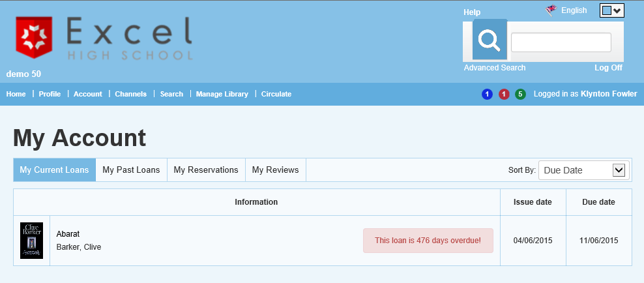Click the Advanced Search link
The width and height of the screenshot is (644, 283).
click(x=495, y=68)
